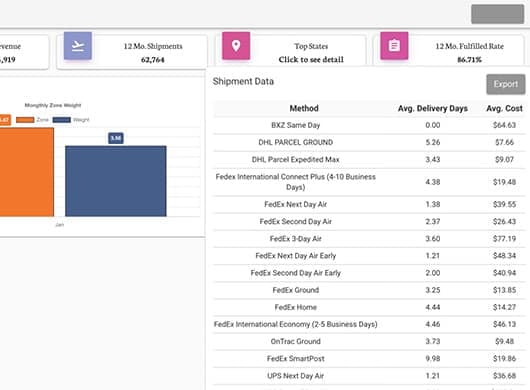
Task: Select the UPS Next Day Air row
Action: pyautogui.click(x=369, y=376)
